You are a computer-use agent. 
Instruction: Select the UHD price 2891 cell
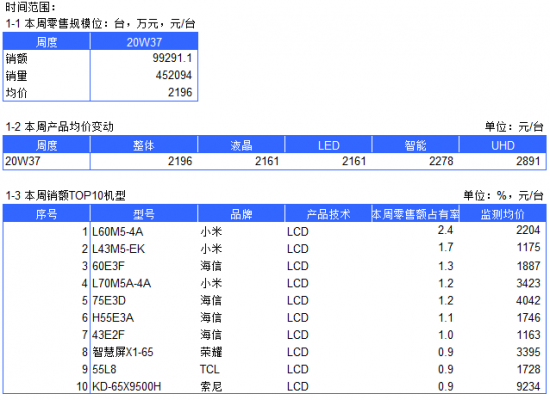pos(503,161)
